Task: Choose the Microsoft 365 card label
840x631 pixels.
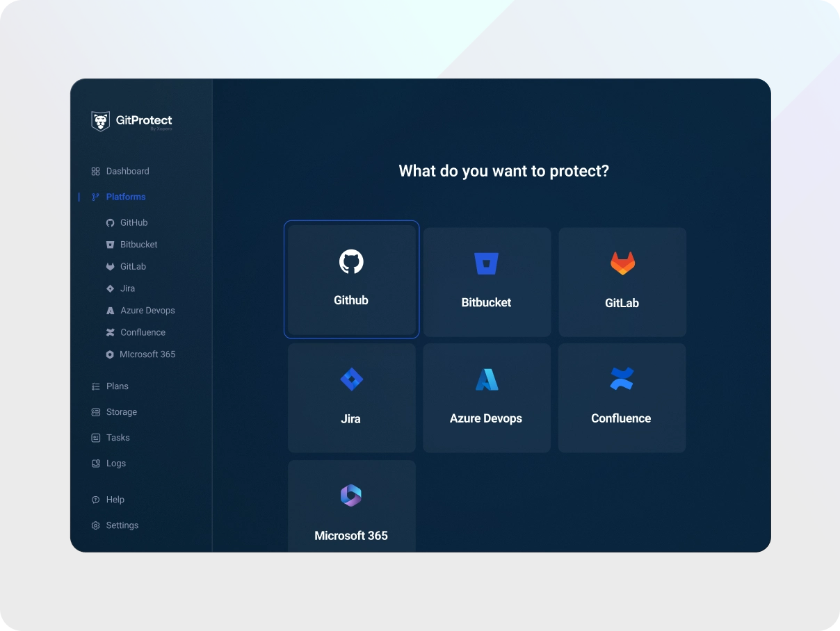Action: click(x=351, y=536)
